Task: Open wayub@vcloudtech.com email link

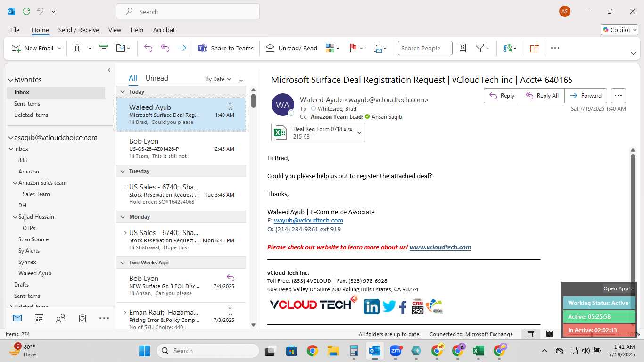Action: click(308, 220)
